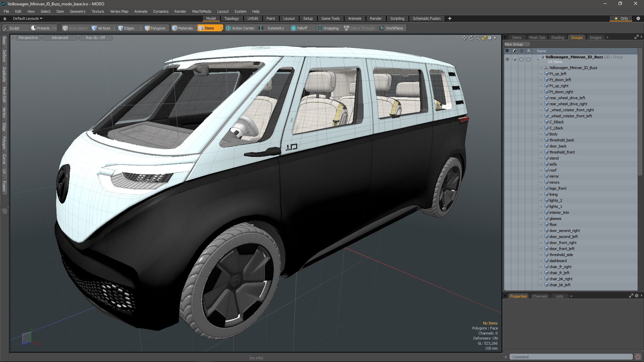This screenshot has height=362, width=644.
Task: Toggle render camera icon of Volkswagen group
Action: tap(514, 59)
